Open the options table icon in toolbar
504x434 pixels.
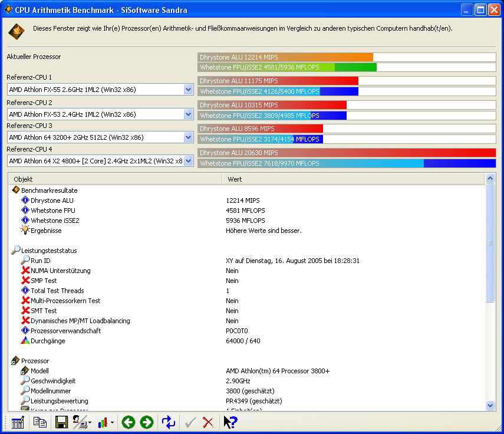pyautogui.click(x=17, y=422)
